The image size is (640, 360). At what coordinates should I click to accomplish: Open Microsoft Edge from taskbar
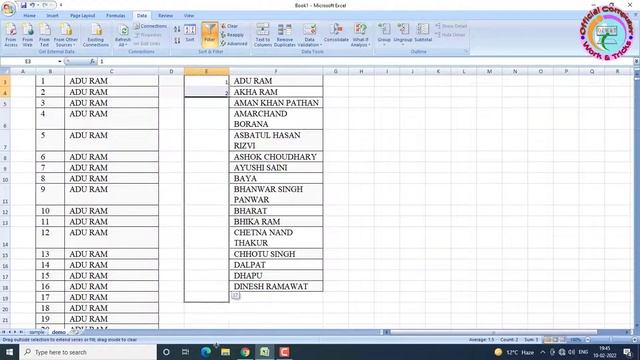point(205,352)
